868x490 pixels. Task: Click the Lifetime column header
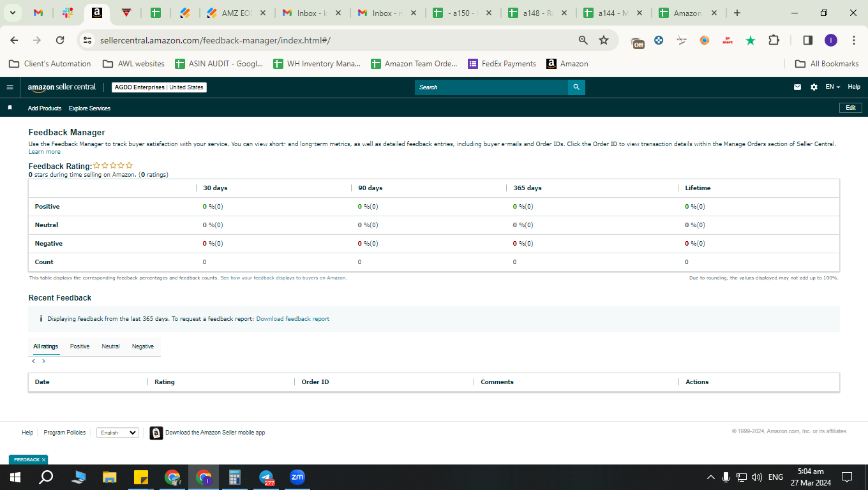pos(698,188)
